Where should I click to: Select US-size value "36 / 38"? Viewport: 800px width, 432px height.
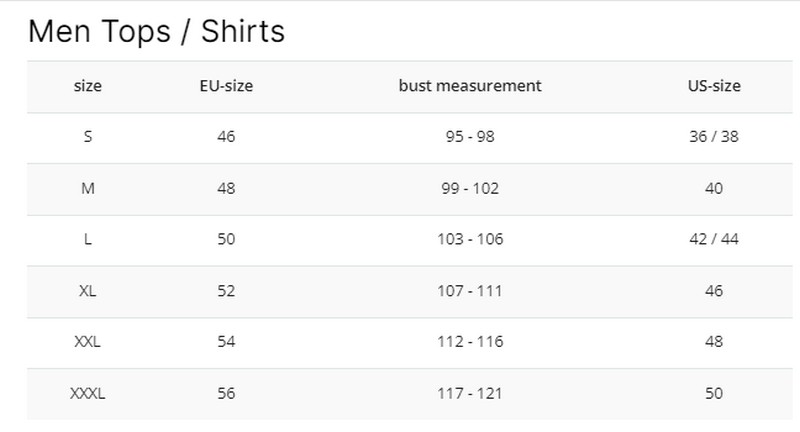(713, 137)
